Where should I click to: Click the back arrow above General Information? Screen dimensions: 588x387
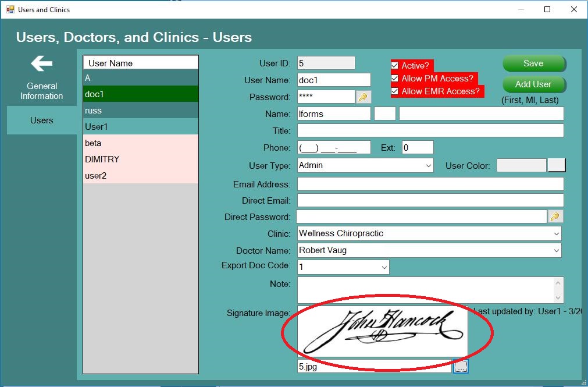pos(41,64)
